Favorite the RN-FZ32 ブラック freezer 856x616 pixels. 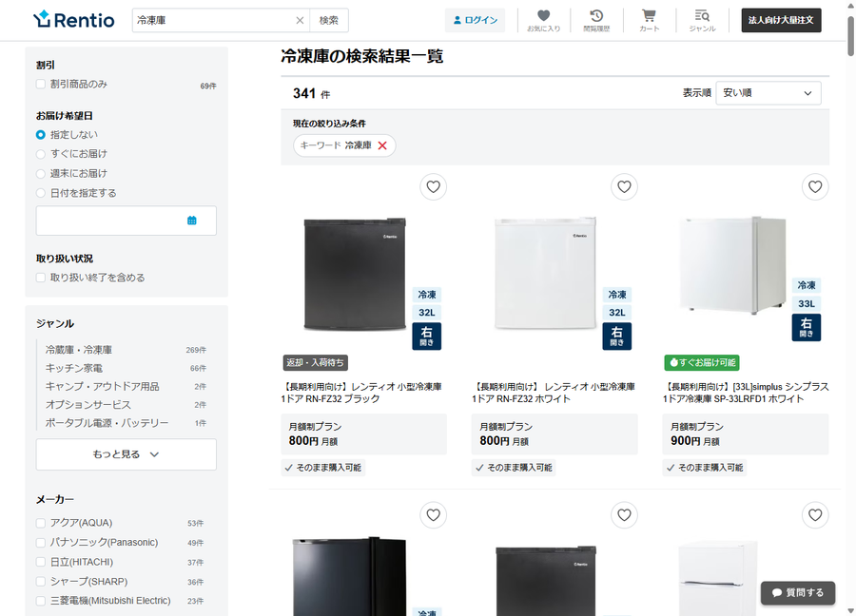pos(434,186)
